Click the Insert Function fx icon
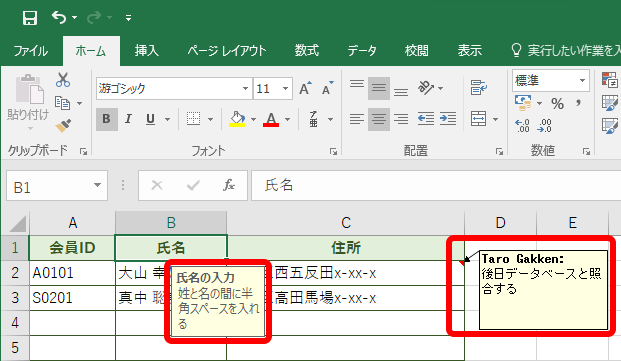621x361 pixels. pos(229,185)
